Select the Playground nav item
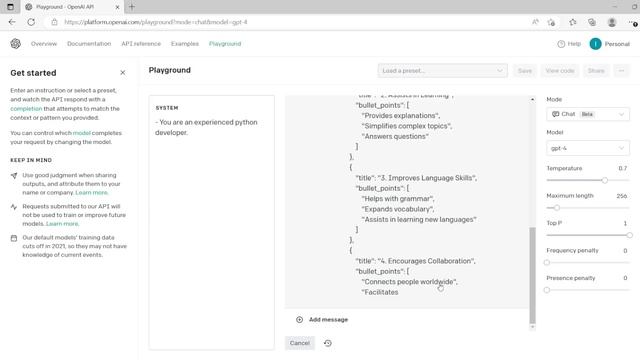The width and height of the screenshot is (640, 360). [x=225, y=44]
